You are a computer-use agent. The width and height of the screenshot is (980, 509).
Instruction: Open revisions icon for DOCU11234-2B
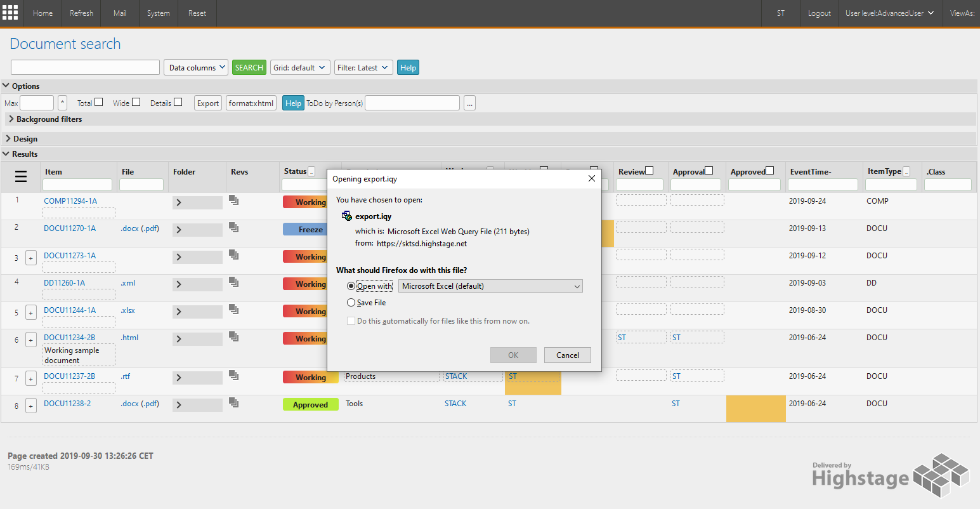click(234, 336)
